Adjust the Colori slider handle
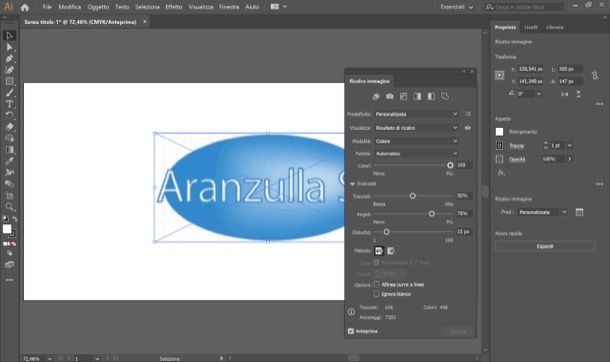The image size is (610, 362). [x=450, y=165]
